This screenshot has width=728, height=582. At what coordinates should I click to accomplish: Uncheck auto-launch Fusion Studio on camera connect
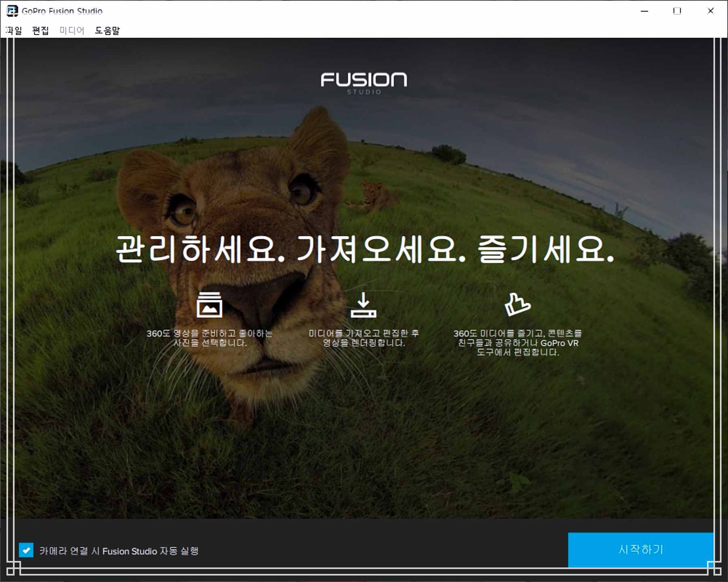pyautogui.click(x=26, y=550)
